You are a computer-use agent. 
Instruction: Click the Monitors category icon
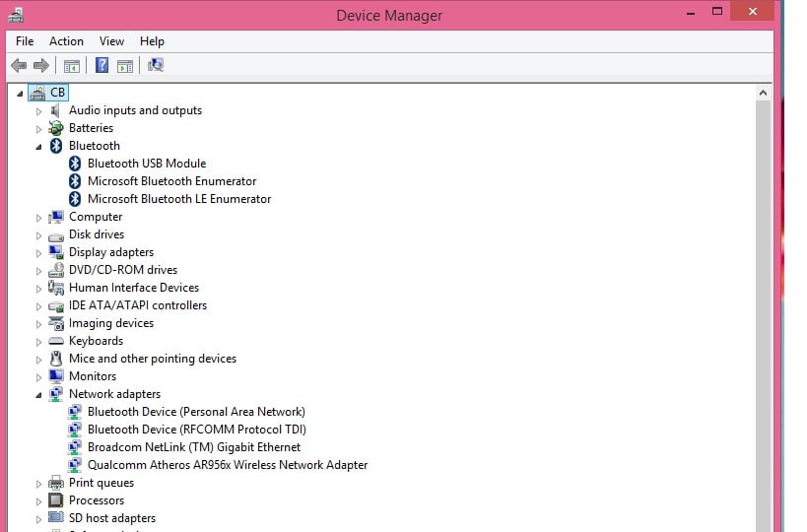click(55, 376)
